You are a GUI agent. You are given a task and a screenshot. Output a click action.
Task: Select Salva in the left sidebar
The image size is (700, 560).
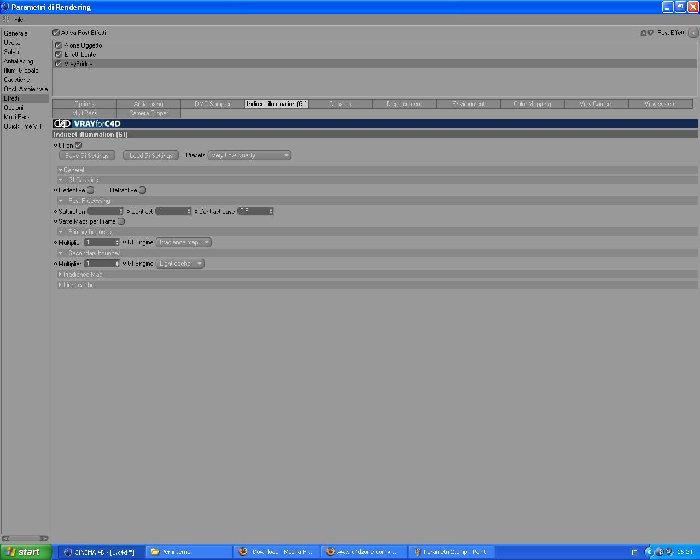pyautogui.click(x=11, y=52)
